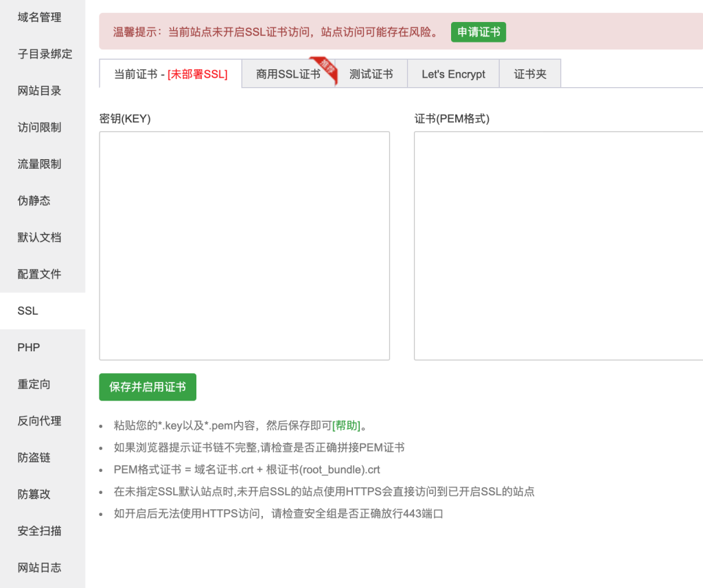
Task: Click the 申请证书 button
Action: click(x=478, y=32)
